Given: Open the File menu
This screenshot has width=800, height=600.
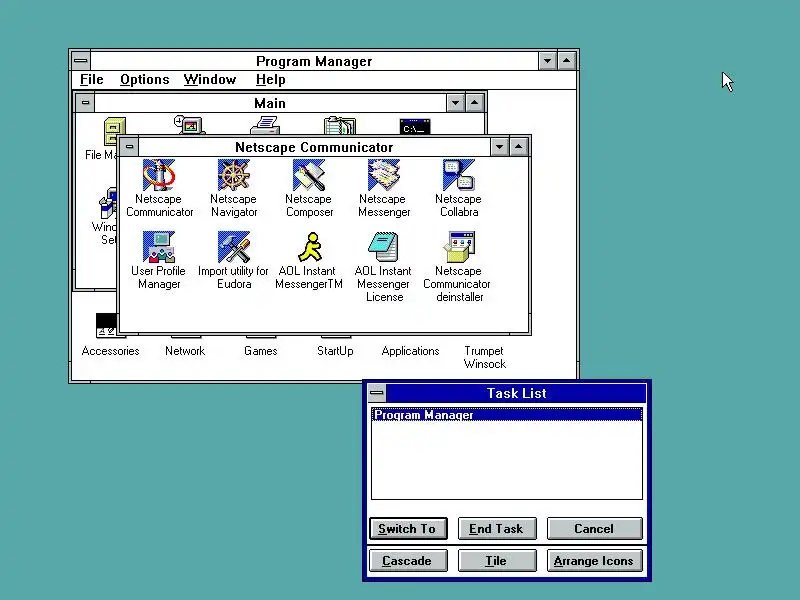Looking at the screenshot, I should [x=92, y=80].
